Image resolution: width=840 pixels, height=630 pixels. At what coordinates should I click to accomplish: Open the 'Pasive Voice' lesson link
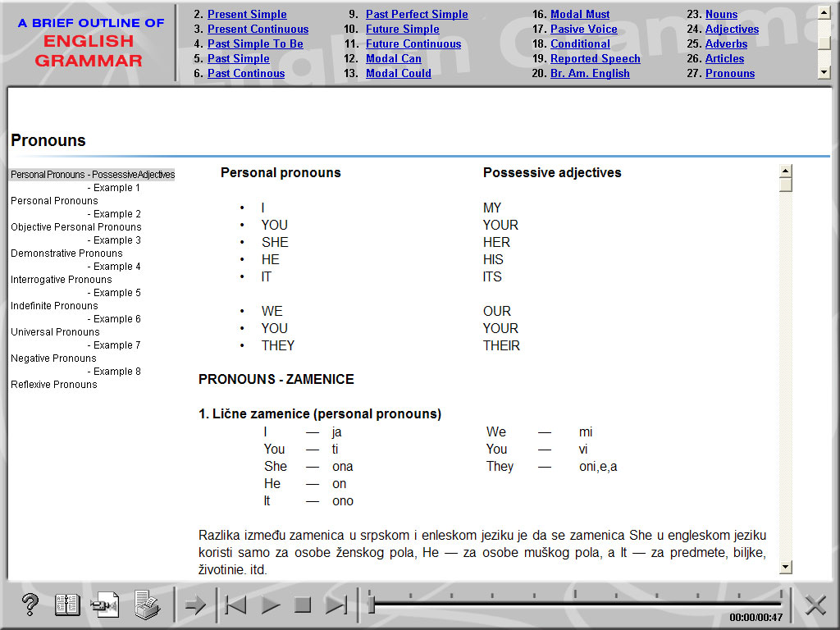582,29
